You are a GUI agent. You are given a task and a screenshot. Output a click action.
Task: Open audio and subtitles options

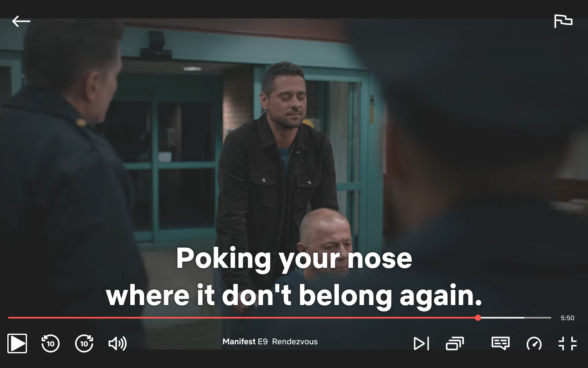coord(501,343)
